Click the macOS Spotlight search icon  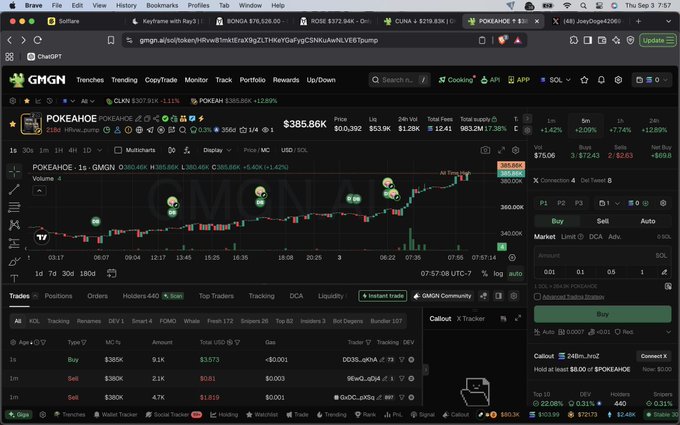(x=583, y=6)
